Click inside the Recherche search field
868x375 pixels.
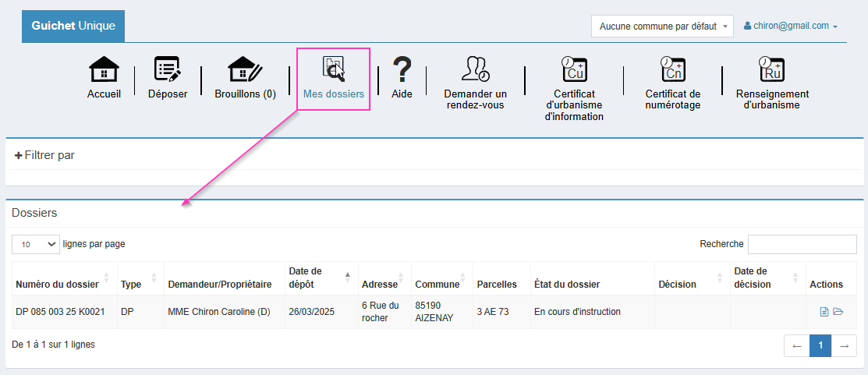802,244
